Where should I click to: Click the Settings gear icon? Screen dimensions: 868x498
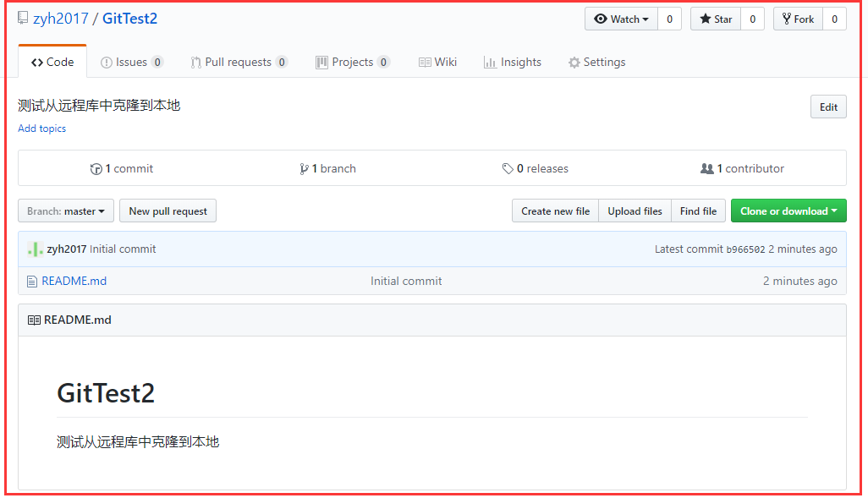point(574,63)
